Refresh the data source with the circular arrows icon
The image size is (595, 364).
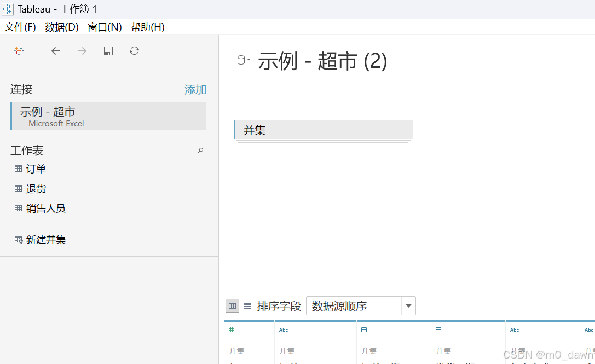tap(134, 51)
